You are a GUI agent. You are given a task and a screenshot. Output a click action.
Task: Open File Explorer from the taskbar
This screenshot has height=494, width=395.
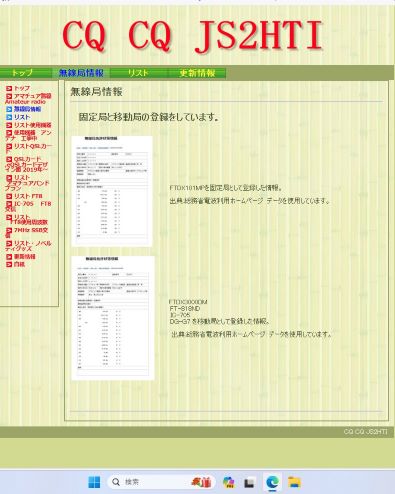pyautogui.click(x=294, y=482)
